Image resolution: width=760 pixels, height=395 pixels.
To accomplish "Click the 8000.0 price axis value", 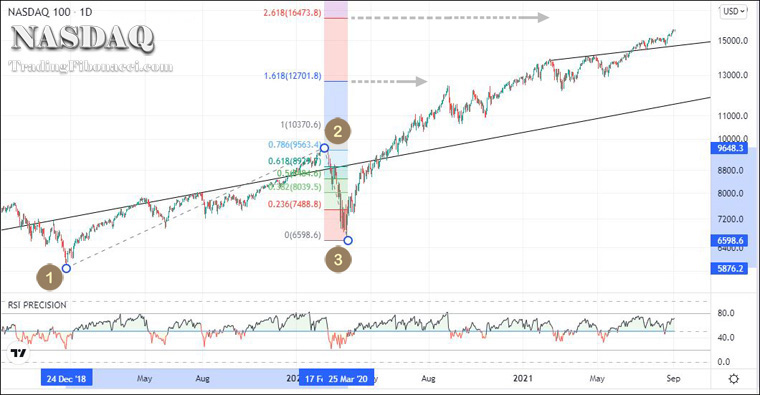I will [x=730, y=193].
